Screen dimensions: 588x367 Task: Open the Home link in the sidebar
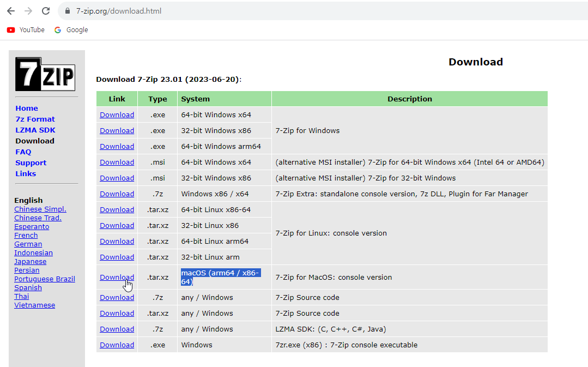pos(27,108)
